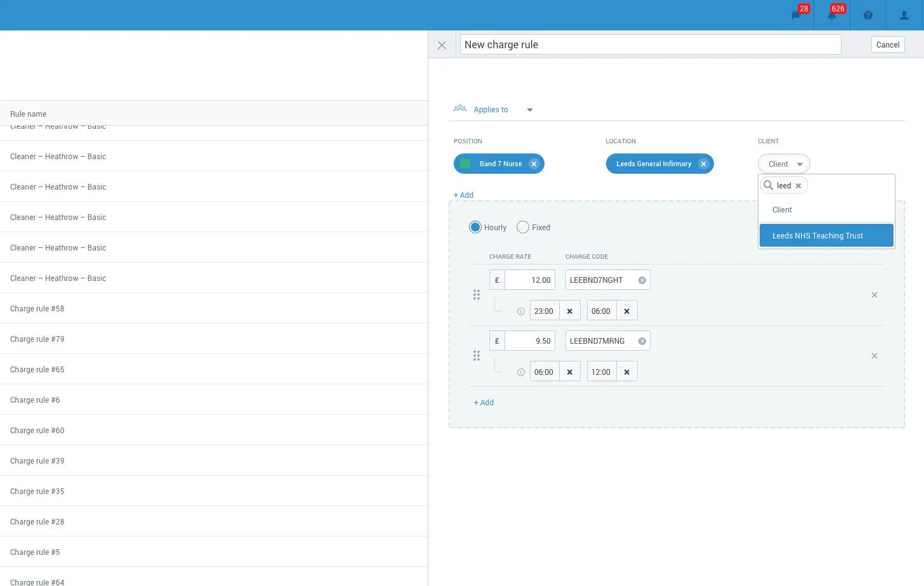The height and width of the screenshot is (586, 924).
Task: Choose Leeds NHS Teaching Trust from the list
Action: (818, 235)
